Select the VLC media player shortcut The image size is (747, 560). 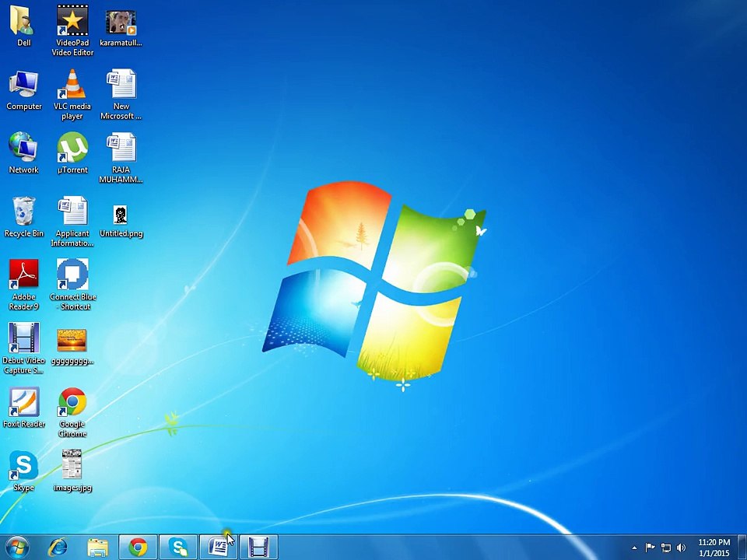[x=72, y=86]
